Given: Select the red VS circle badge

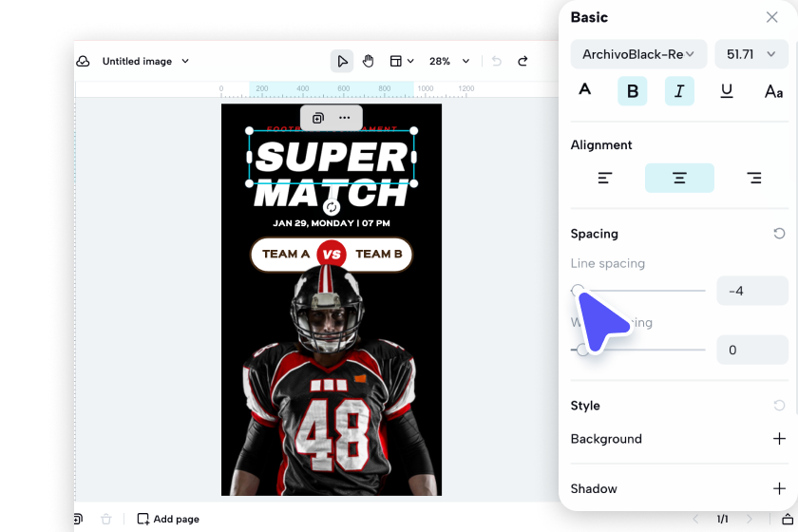Looking at the screenshot, I should click(332, 255).
